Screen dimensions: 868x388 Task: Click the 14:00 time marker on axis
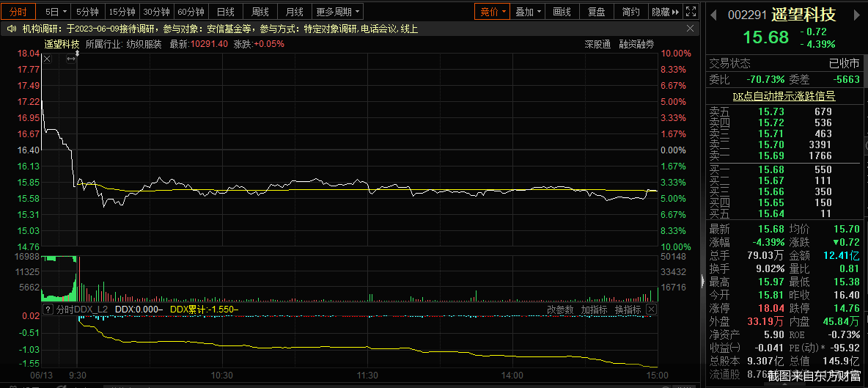pyautogui.click(x=512, y=376)
